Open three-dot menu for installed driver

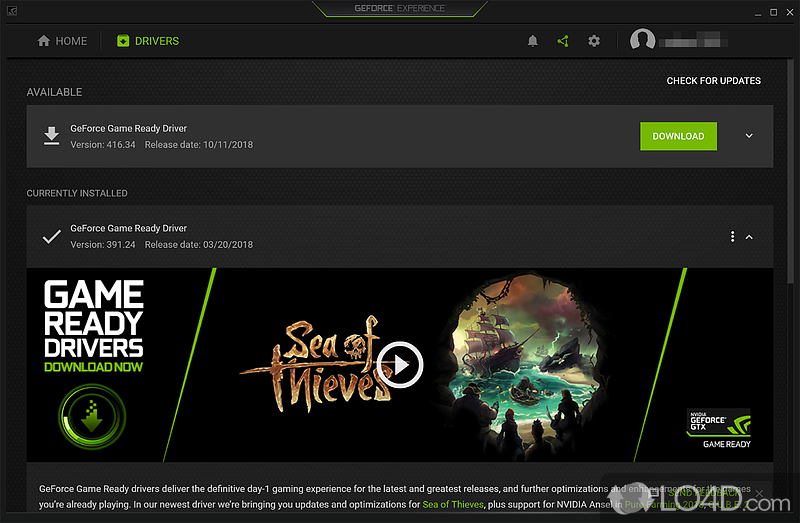[733, 237]
